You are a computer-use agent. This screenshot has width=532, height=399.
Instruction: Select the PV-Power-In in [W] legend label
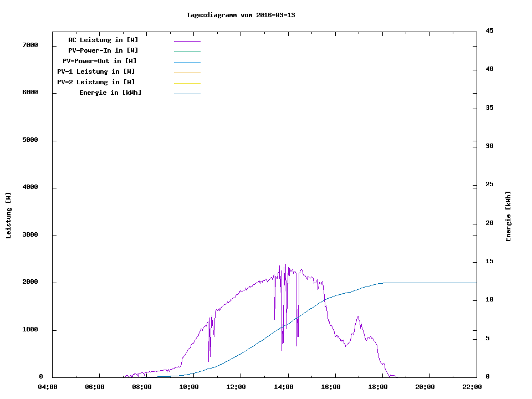coord(103,50)
